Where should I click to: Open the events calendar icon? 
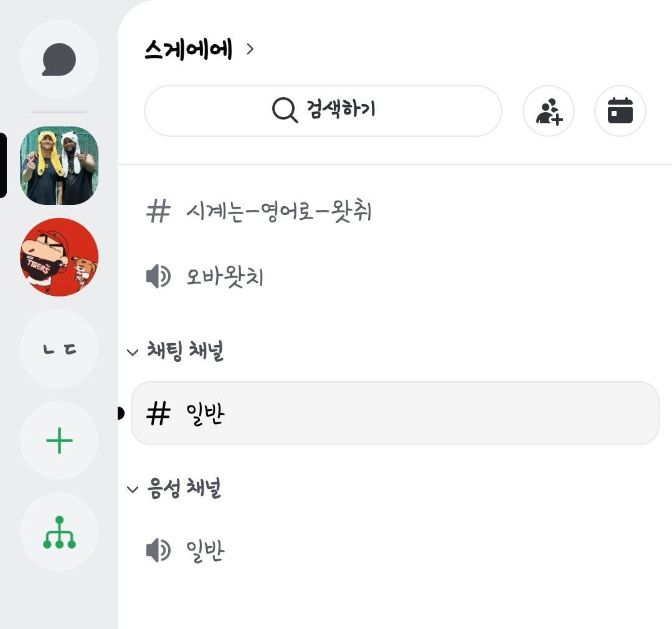click(x=620, y=111)
